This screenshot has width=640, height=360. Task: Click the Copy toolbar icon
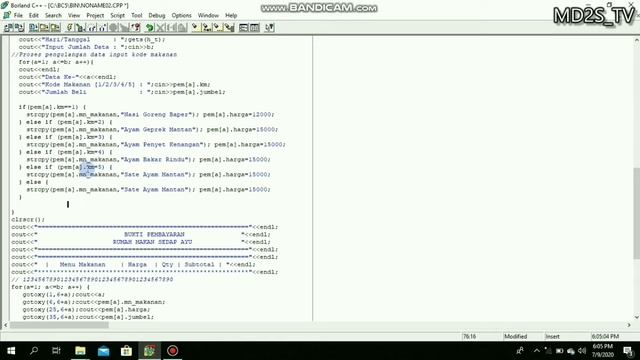171,28
